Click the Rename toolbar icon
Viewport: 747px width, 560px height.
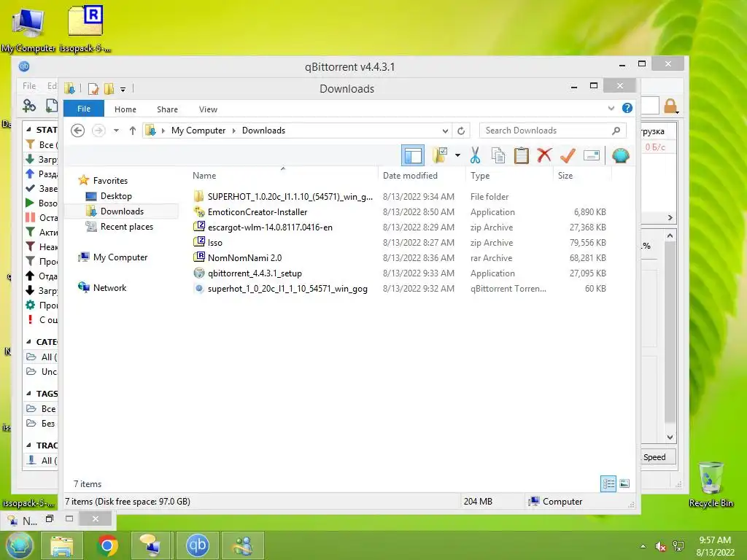591,155
